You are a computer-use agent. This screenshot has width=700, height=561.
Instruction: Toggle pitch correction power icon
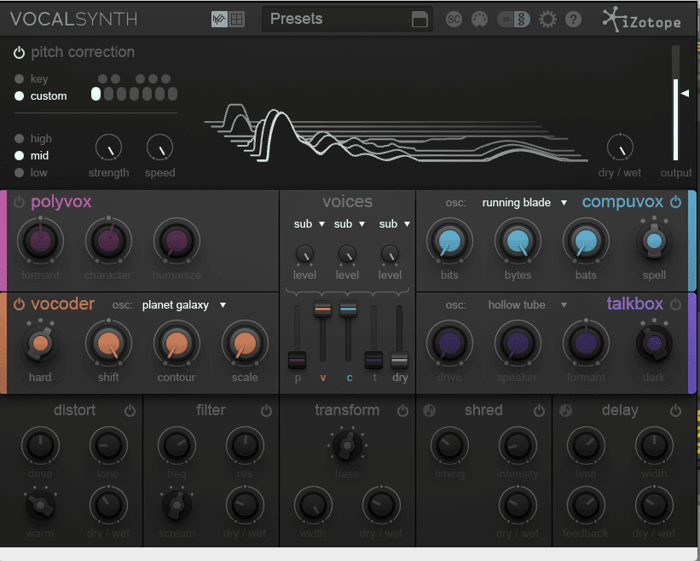tap(19, 53)
